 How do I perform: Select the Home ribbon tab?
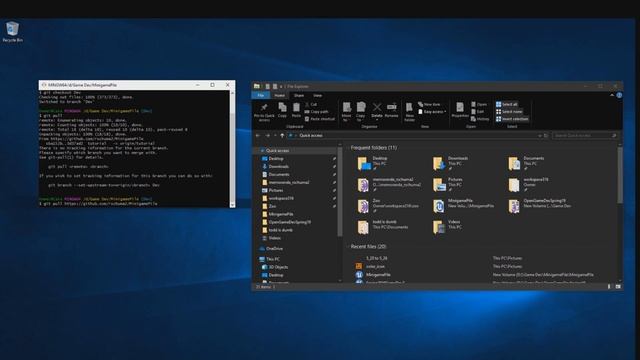[x=280, y=96]
